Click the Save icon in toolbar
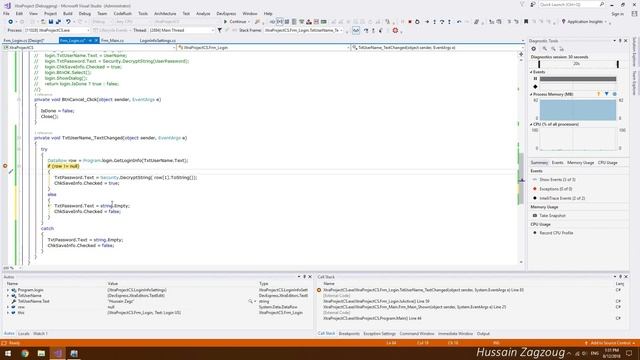The height and width of the screenshot is (360, 640). (51, 22)
